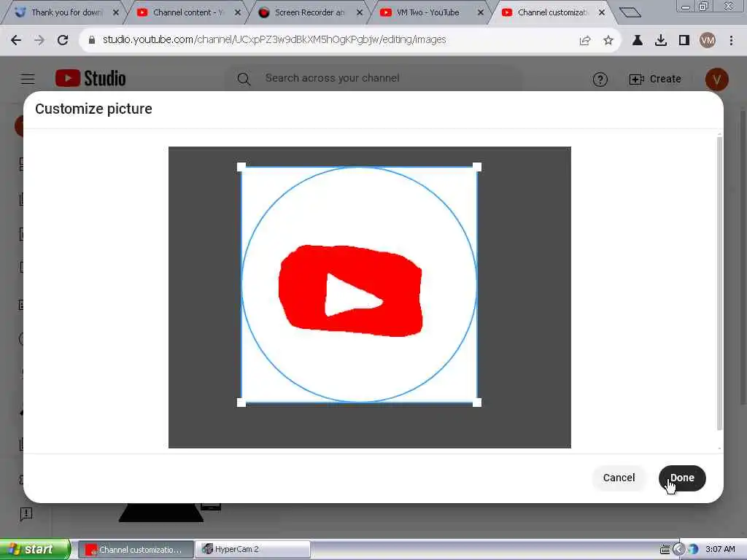Click the Done button
Viewport: 747px width, 560px height.
pos(682,478)
